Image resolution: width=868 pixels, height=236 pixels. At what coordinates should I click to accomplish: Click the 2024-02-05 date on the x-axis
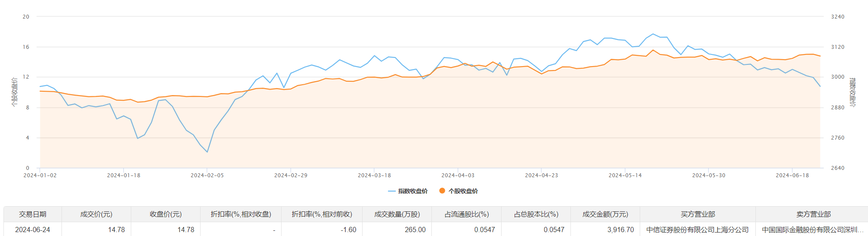207,175
